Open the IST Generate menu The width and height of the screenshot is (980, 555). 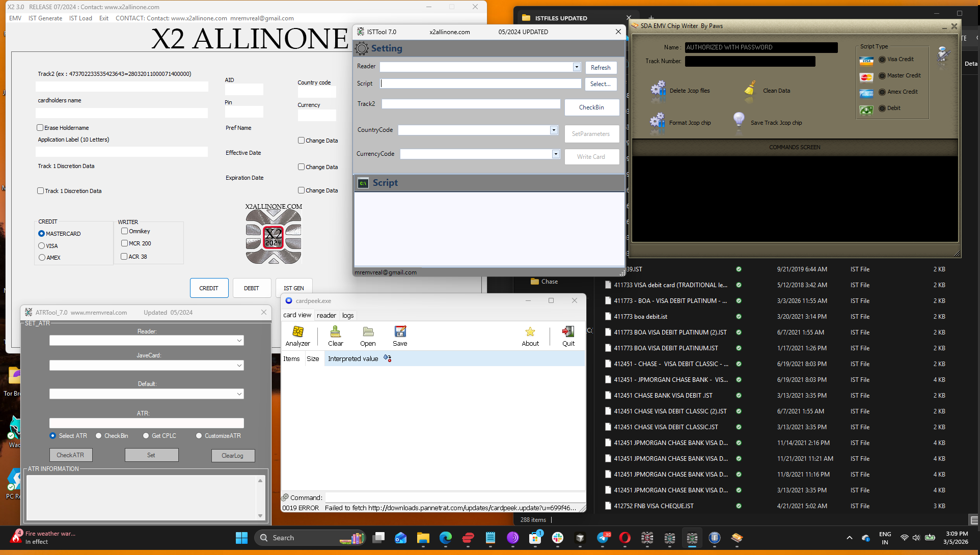45,18
